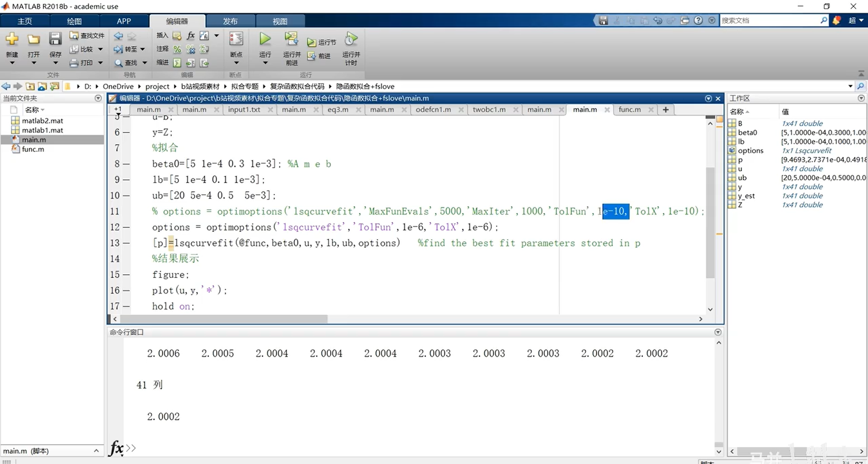
Task: Click the 查找 (Find) magnifier button
Action: click(x=125, y=63)
